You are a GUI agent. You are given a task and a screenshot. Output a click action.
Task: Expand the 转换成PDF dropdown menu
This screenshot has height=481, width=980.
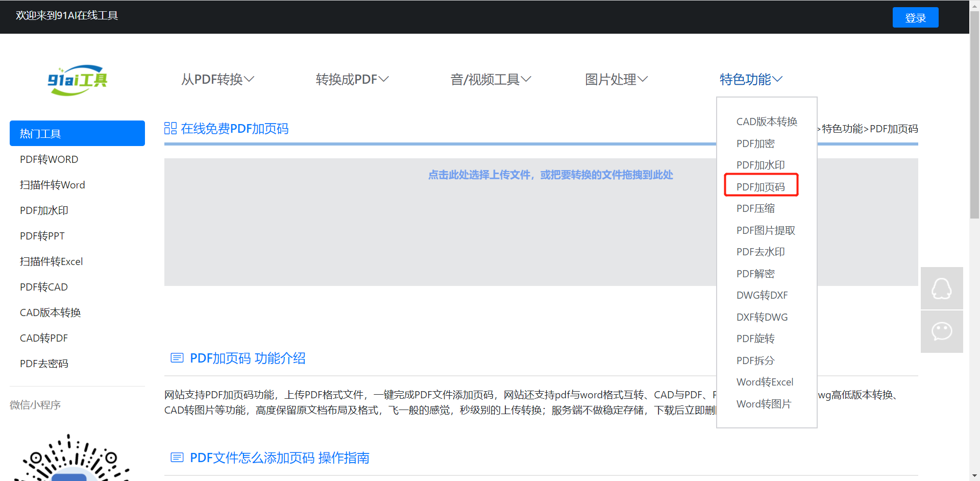coord(352,79)
